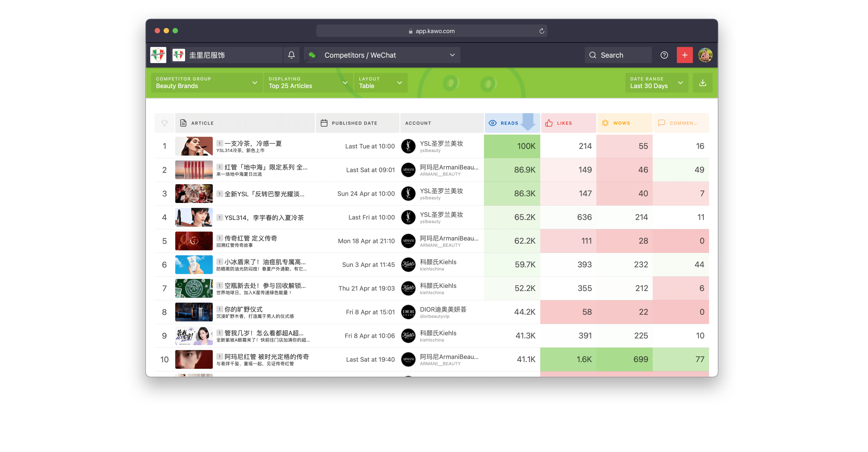
Task: Open the Competitors / WeChat section menu
Action: [382, 55]
